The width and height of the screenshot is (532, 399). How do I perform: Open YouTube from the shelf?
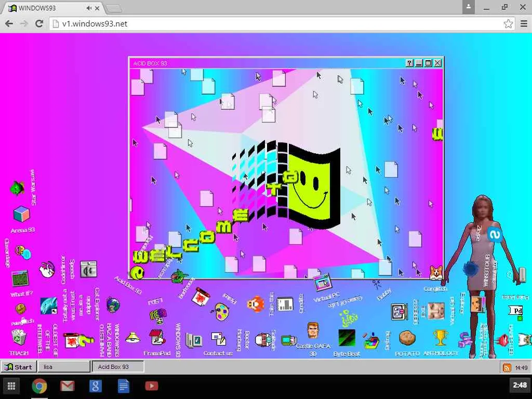[151, 386]
